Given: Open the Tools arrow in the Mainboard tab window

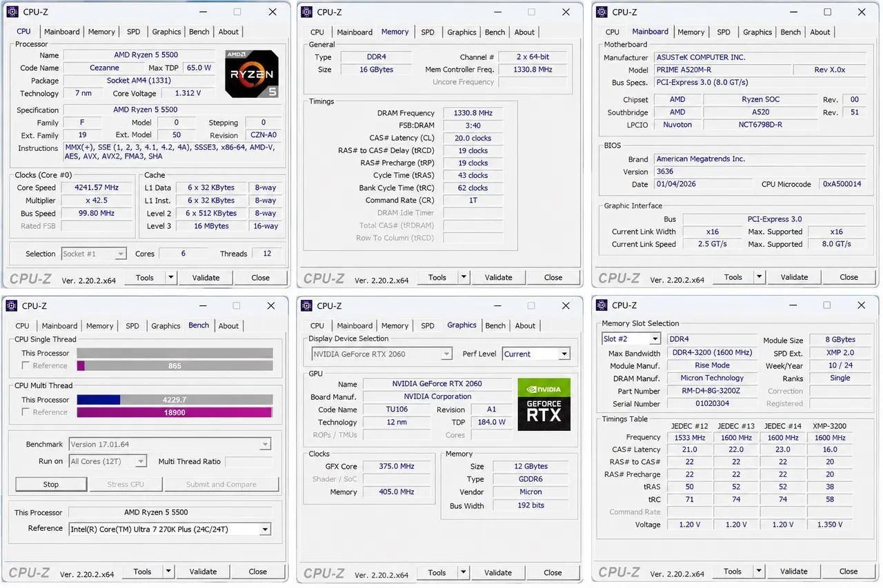Looking at the screenshot, I should 760,277.
